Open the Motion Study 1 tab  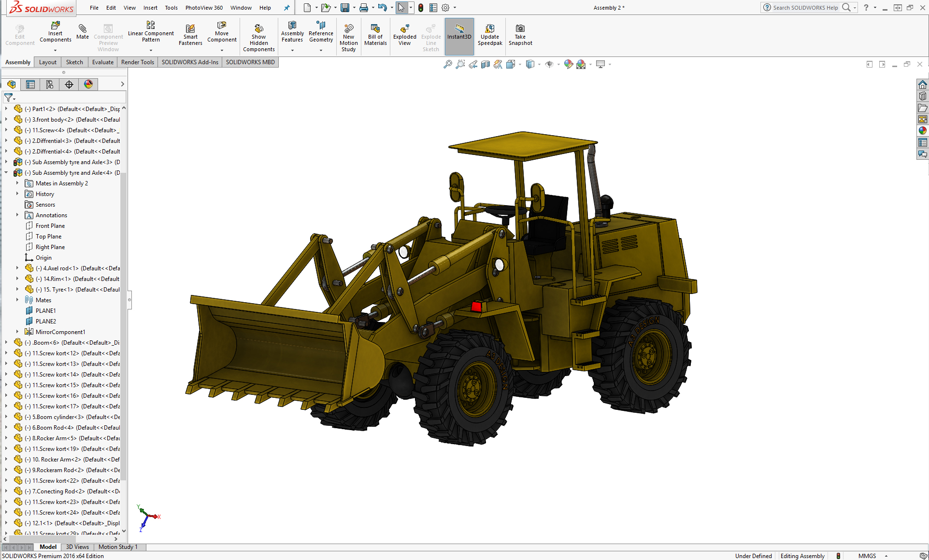tap(118, 547)
